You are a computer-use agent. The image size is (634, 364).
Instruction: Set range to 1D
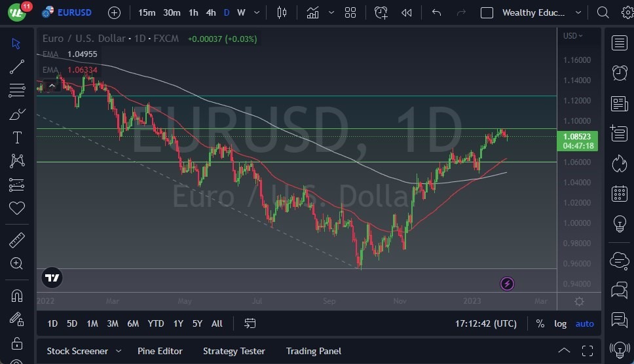52,323
